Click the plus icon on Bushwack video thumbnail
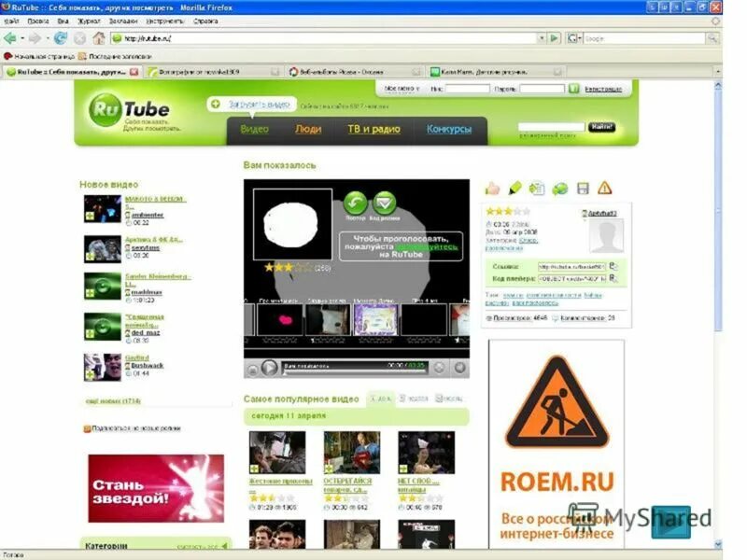The image size is (747, 560). [90, 375]
